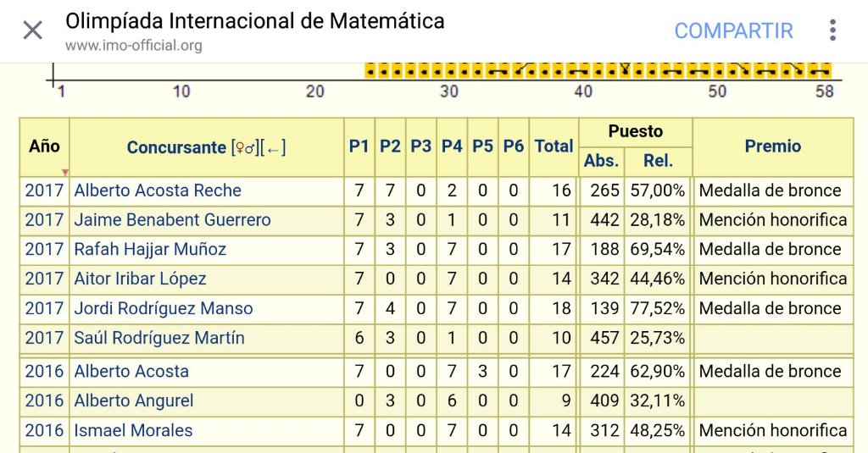Toggle gender symbols in Concursante header
The width and height of the screenshot is (868, 453).
coord(245,147)
